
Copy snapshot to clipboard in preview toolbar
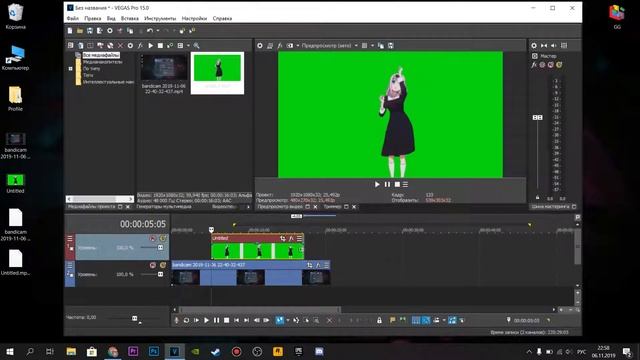pyautogui.click(x=381, y=46)
